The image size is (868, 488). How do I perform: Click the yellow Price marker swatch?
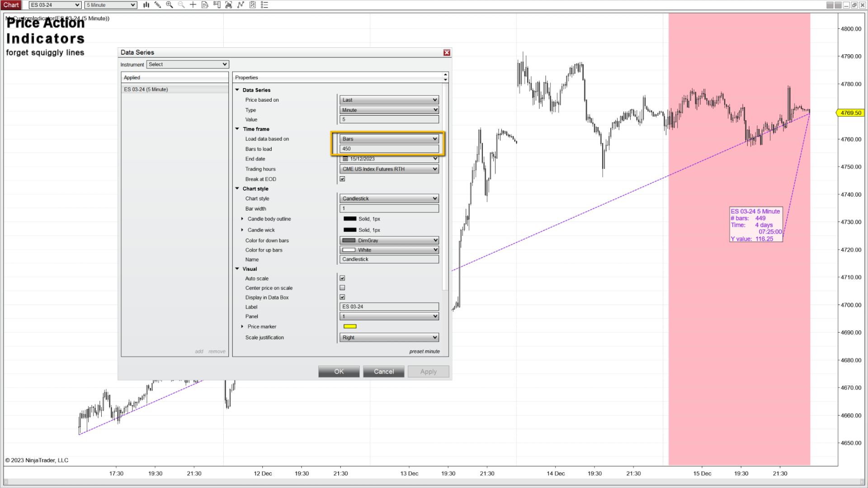click(x=350, y=326)
